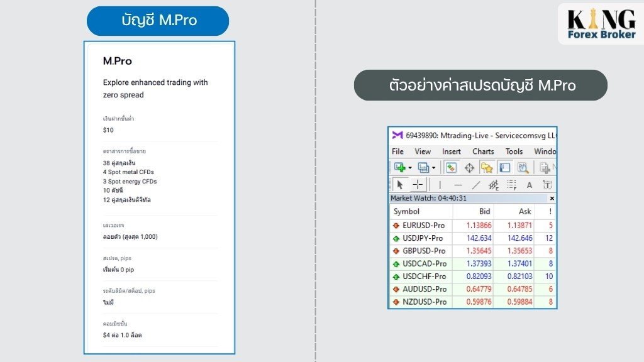Screen dimensions: 644x362
Task: Click the '!' spread column header
Action: tap(545, 211)
